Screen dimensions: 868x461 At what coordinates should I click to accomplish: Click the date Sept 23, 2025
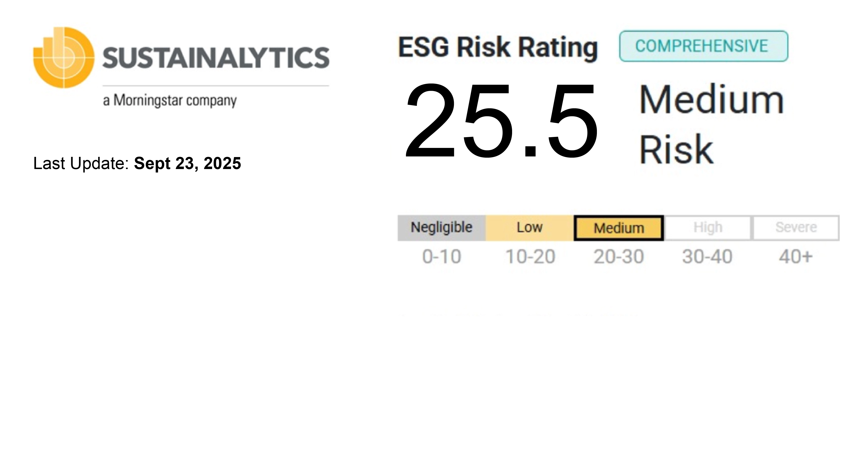(187, 163)
